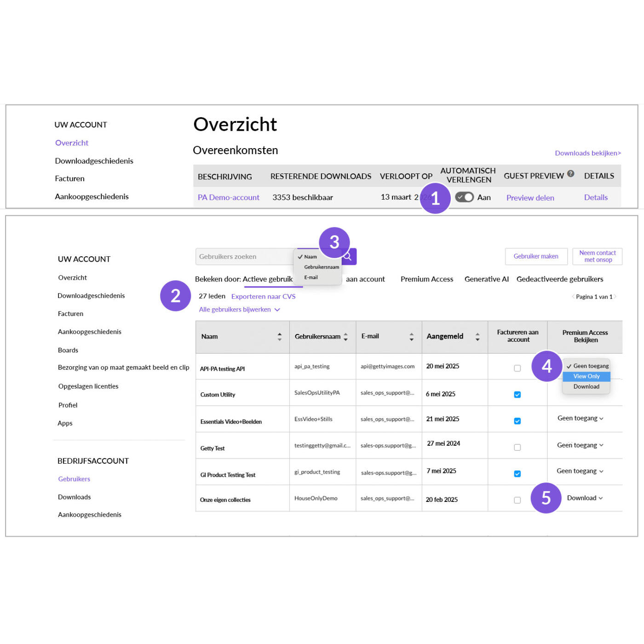This screenshot has height=644, width=644.
Task: Check Factureren aan account for Getty Test
Action: pos(517,447)
